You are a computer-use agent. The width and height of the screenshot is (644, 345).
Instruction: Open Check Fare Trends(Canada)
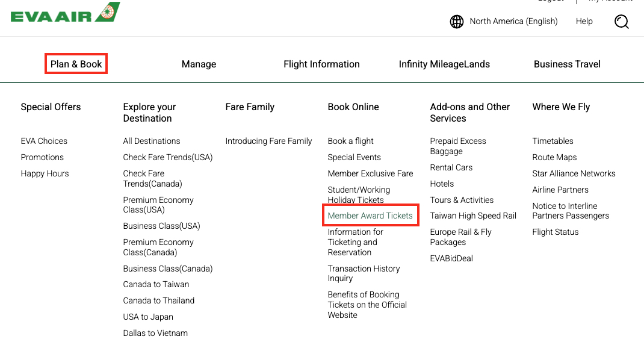(x=152, y=179)
